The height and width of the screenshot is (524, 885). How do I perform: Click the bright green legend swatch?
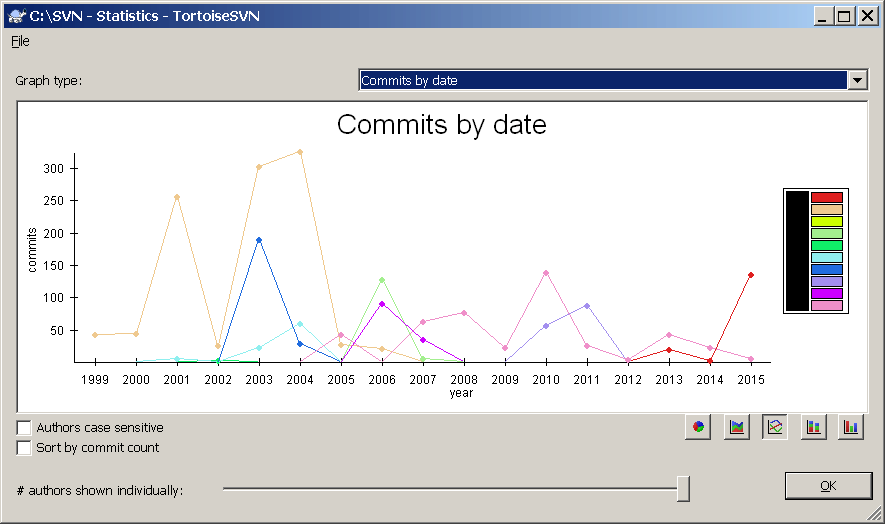[x=826, y=246]
